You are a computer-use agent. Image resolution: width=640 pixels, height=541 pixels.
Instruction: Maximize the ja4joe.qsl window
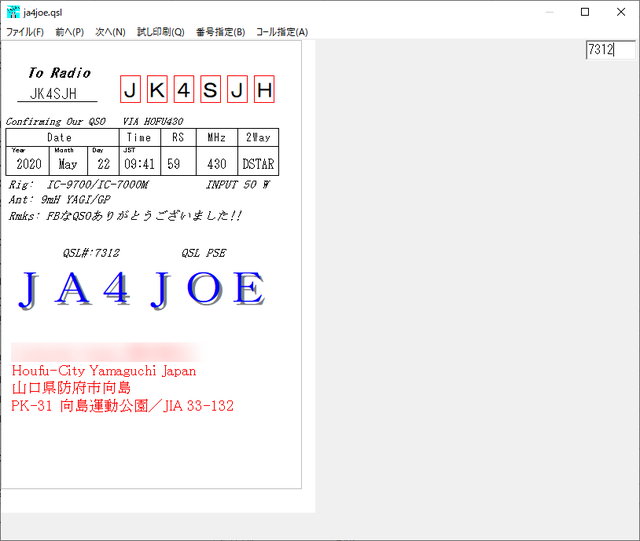click(585, 12)
